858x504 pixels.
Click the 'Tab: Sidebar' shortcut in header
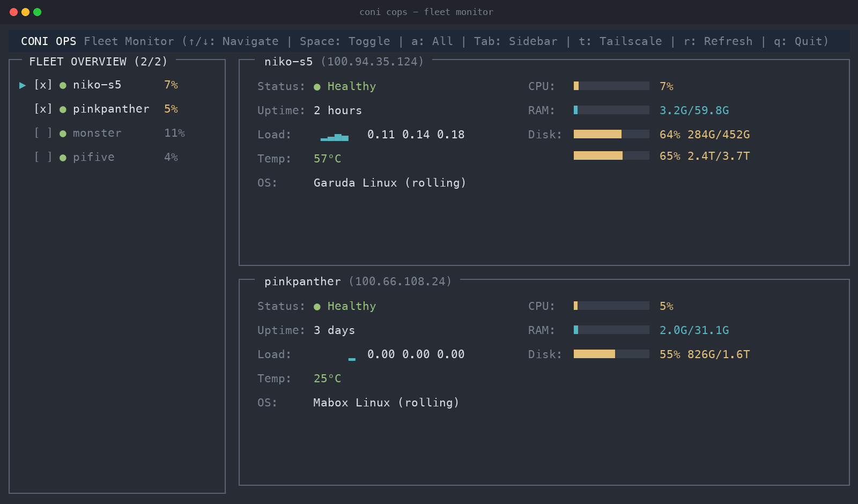point(516,41)
